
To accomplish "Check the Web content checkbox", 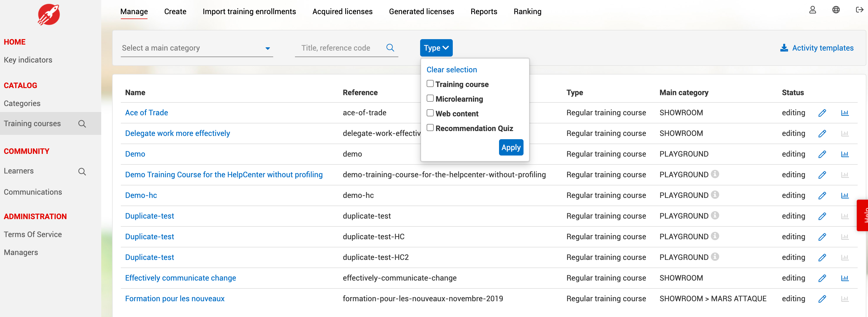I will coord(430,113).
